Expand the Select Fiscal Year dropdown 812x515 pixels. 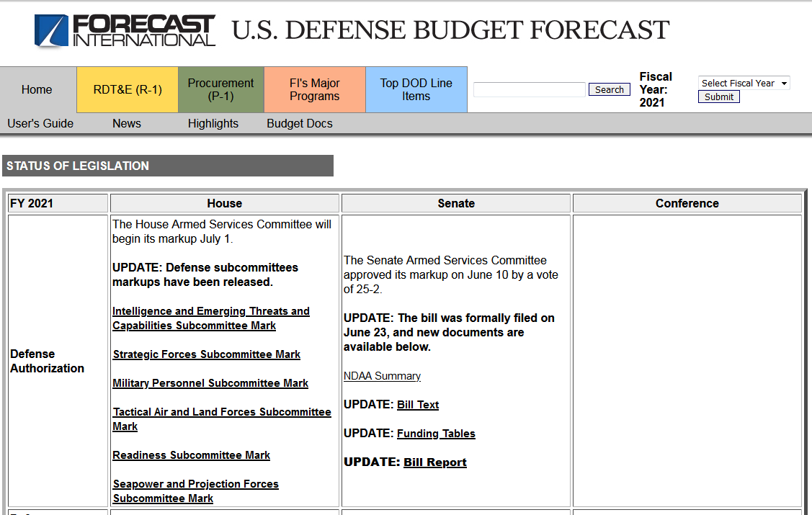pos(744,83)
